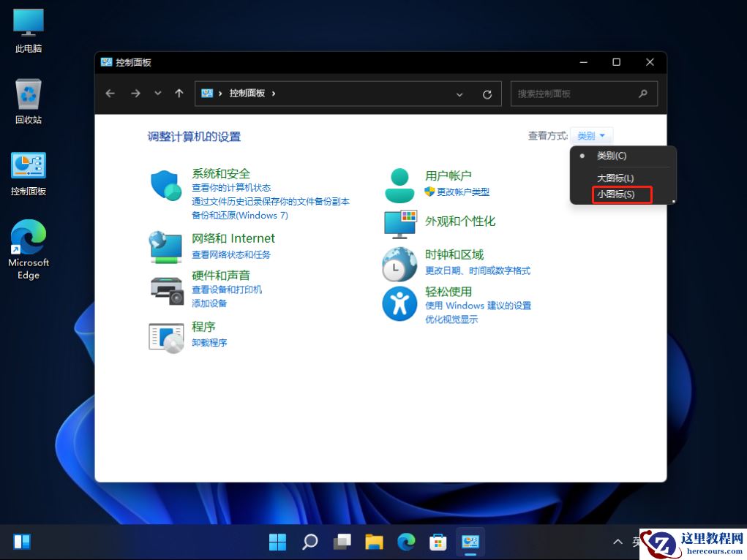Open 网络和 Internet settings
Viewport: 747px width, 560px height.
(233, 238)
